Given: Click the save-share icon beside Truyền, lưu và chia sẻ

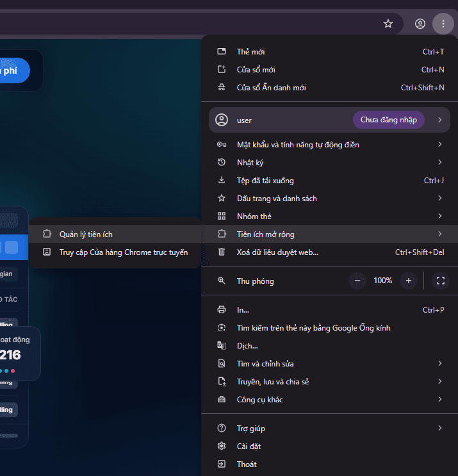Looking at the screenshot, I should tap(222, 381).
